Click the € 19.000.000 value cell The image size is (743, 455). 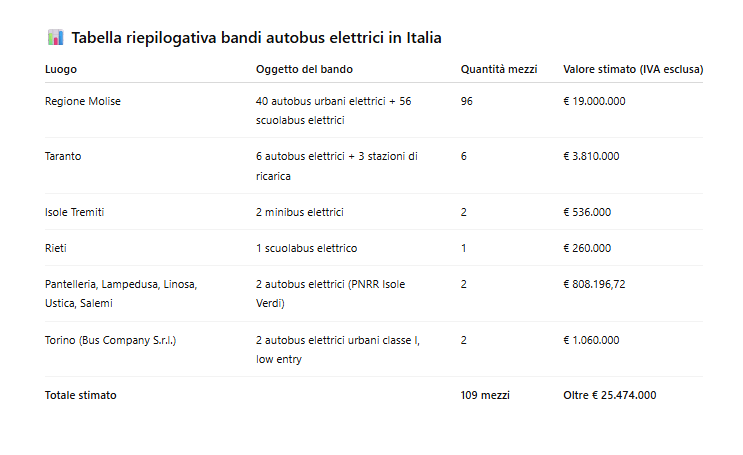click(x=594, y=101)
